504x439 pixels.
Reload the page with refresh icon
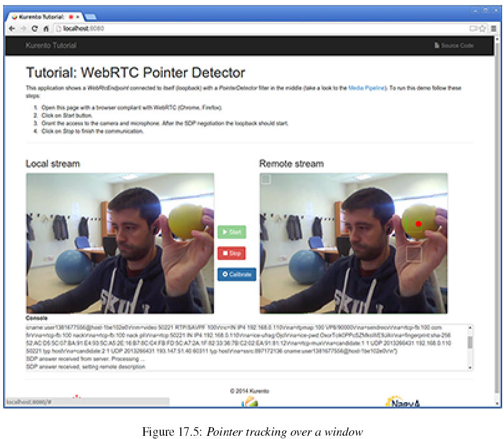(35, 29)
